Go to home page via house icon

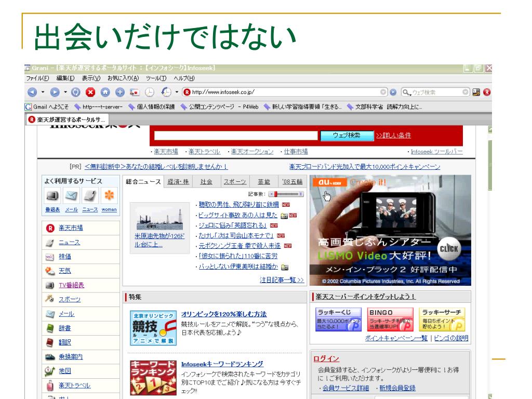(x=105, y=92)
